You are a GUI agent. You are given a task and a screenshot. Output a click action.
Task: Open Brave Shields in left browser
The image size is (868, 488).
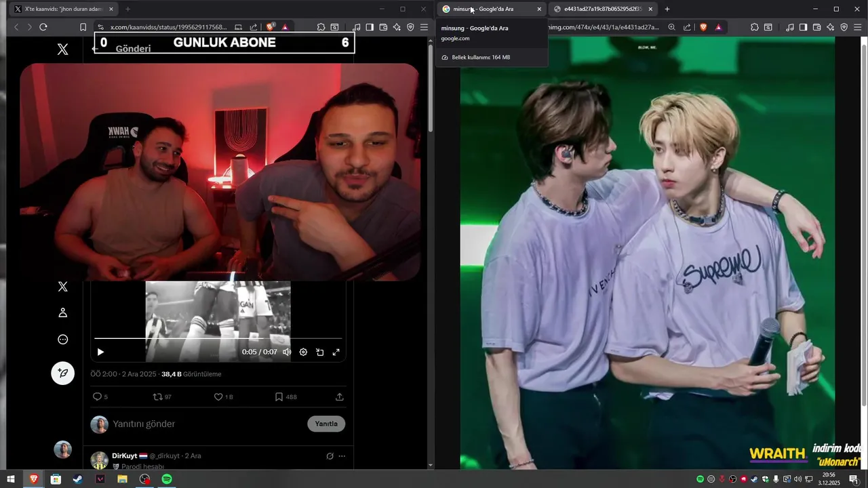coord(271,27)
